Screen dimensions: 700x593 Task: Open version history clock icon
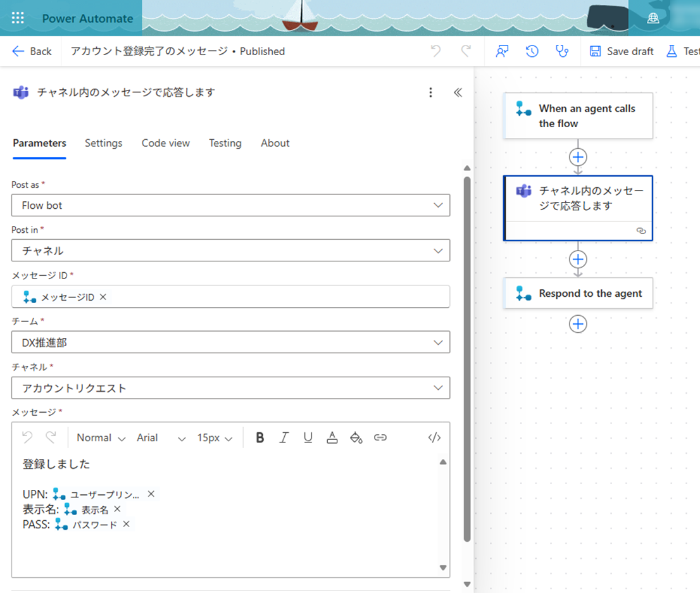pos(532,51)
